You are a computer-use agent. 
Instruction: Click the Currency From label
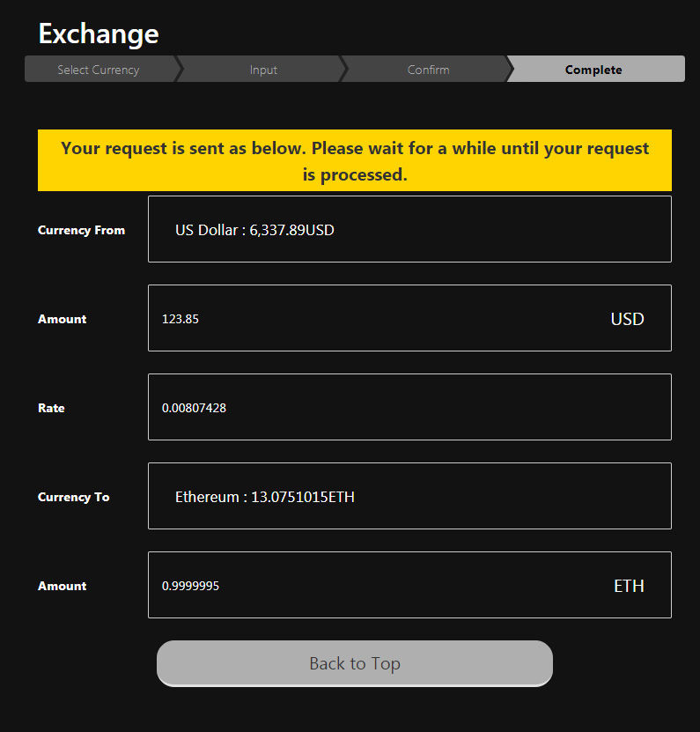(81, 230)
